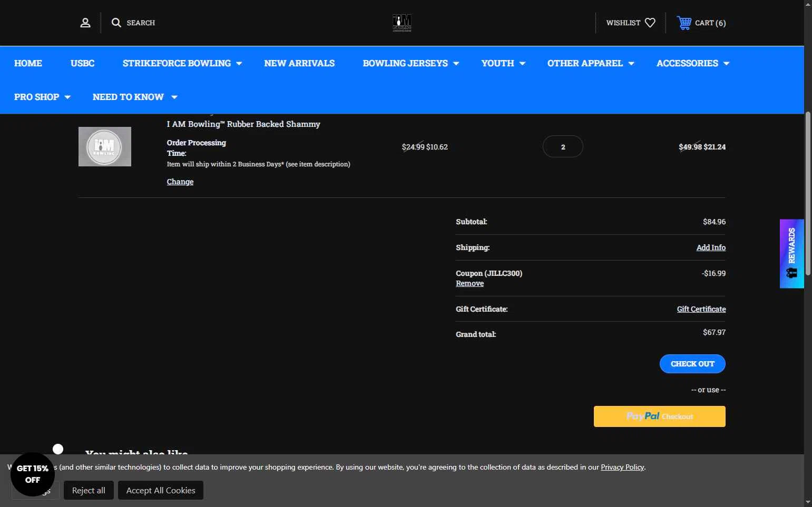Click the Check Out button

[x=692, y=364]
